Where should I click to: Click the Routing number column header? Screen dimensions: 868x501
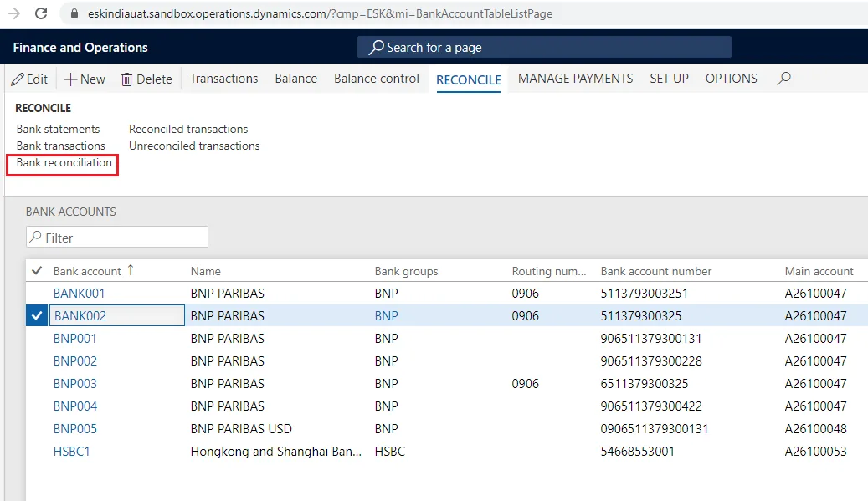click(548, 271)
